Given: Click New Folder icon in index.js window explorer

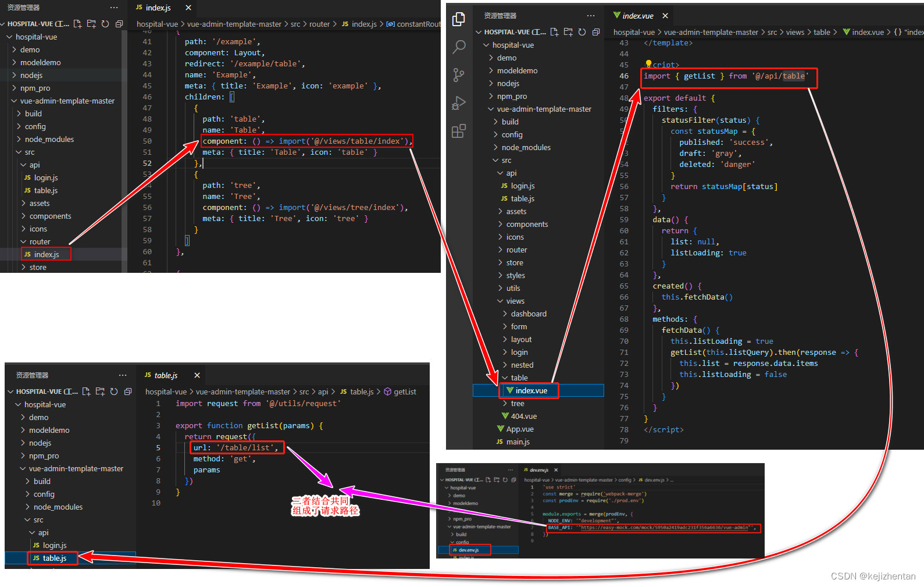Looking at the screenshot, I should point(91,24).
